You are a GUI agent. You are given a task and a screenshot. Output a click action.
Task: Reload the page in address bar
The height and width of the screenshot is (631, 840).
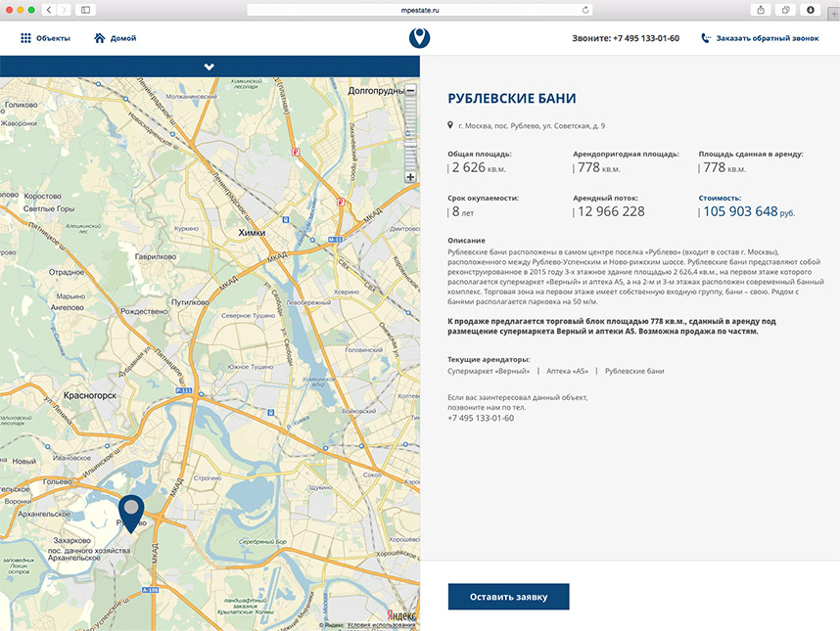pos(585,9)
